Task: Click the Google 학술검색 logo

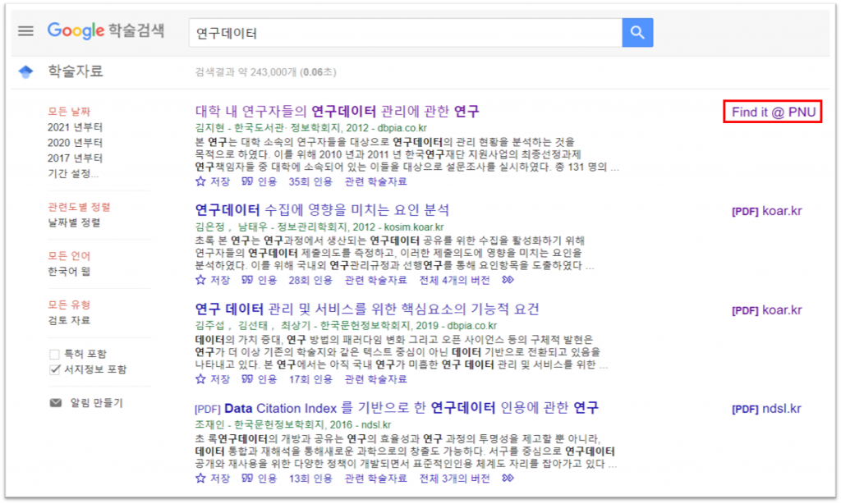Action: point(105,31)
